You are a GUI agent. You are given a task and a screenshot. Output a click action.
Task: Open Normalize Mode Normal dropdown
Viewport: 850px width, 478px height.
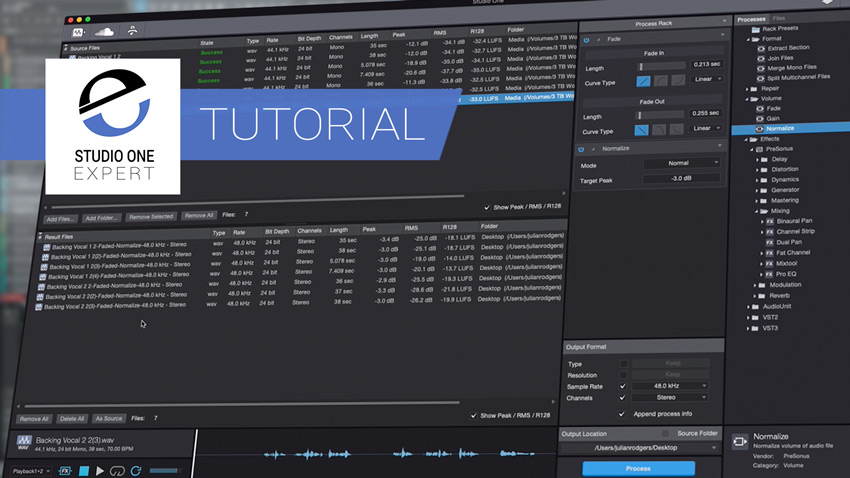[x=682, y=163]
